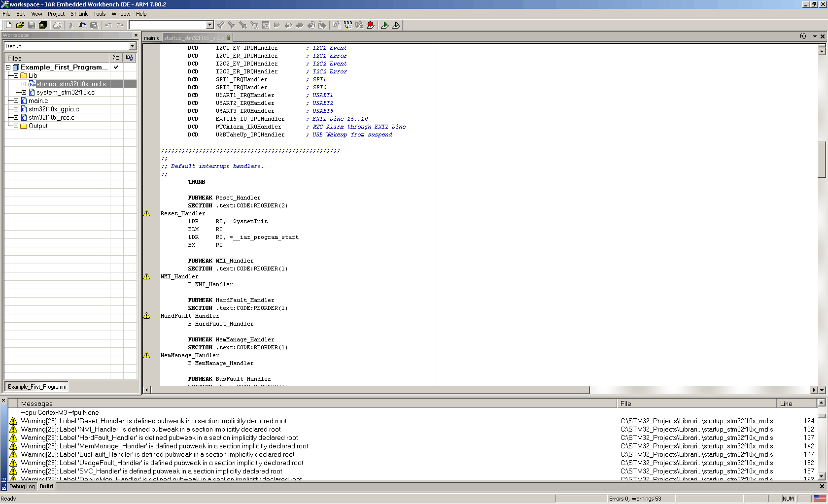Click the Compile toolbar icon
828x504 pixels.
click(337, 25)
